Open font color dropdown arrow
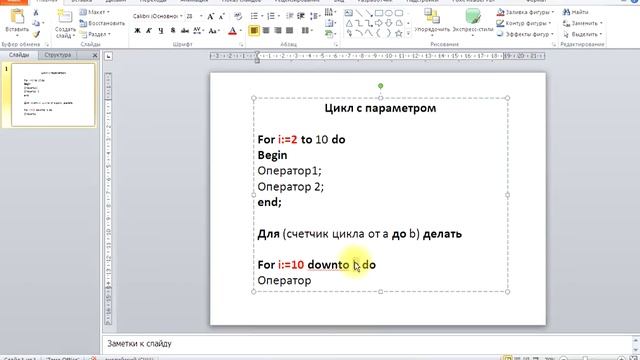640x360 pixels. click(240, 31)
